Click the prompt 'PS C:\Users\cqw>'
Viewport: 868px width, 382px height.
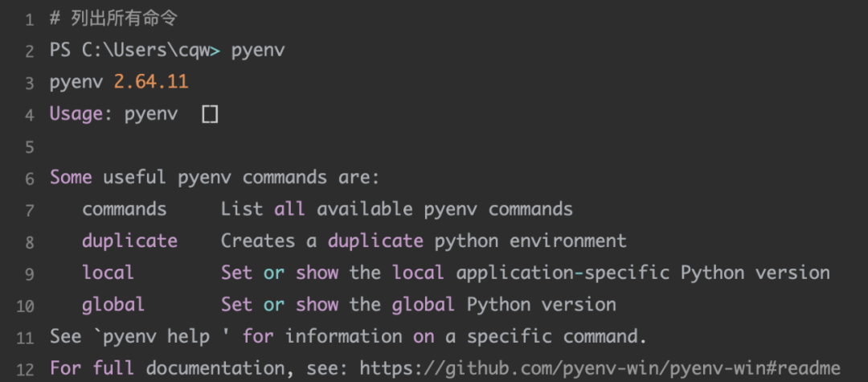135,51
